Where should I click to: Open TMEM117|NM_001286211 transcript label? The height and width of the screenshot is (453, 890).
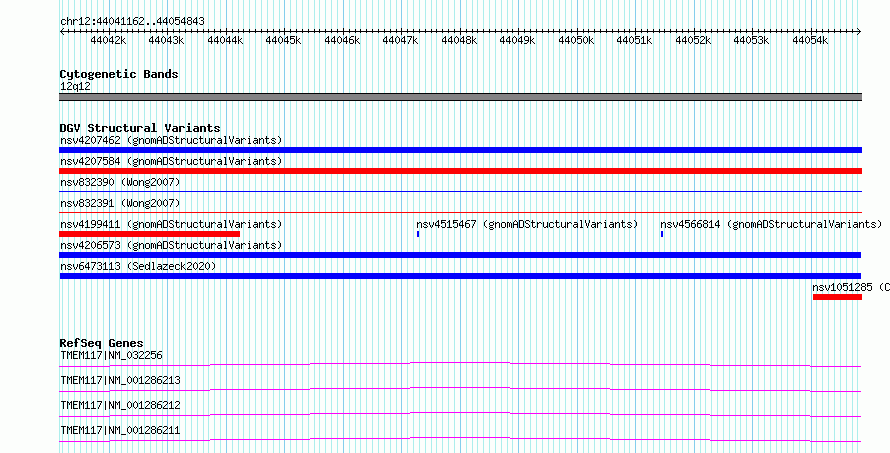120,430
